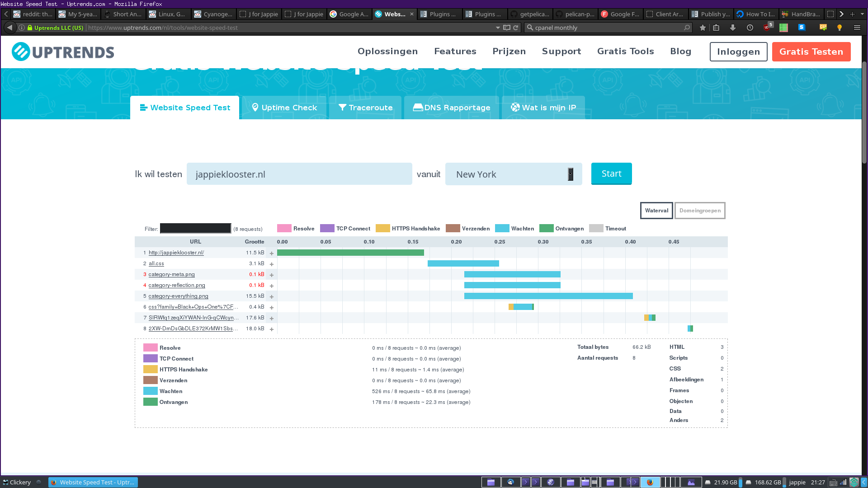This screenshot has width=868, height=488.
Task: Click the Ontvangen legend color swatch
Action: tap(546, 229)
